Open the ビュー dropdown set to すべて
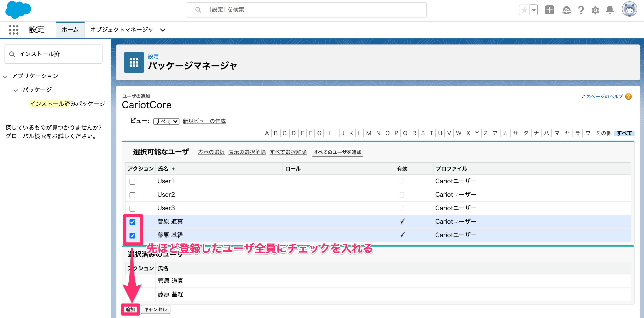The height and width of the screenshot is (318, 644). [x=166, y=121]
